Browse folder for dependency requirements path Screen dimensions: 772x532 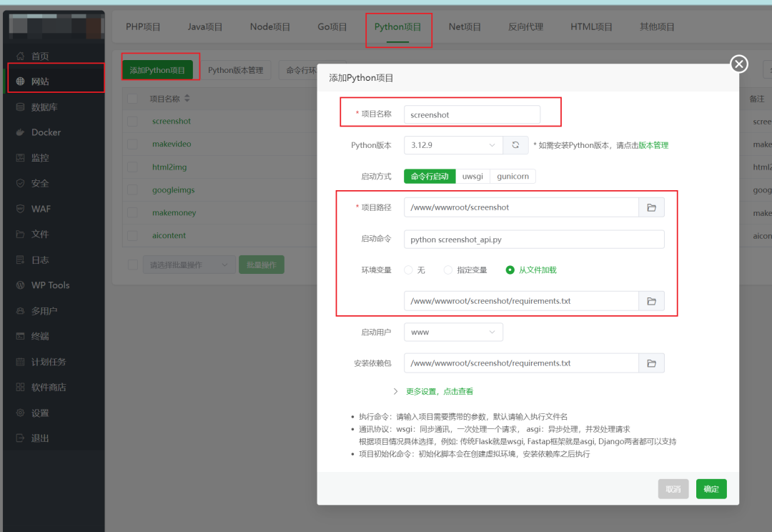coord(651,363)
